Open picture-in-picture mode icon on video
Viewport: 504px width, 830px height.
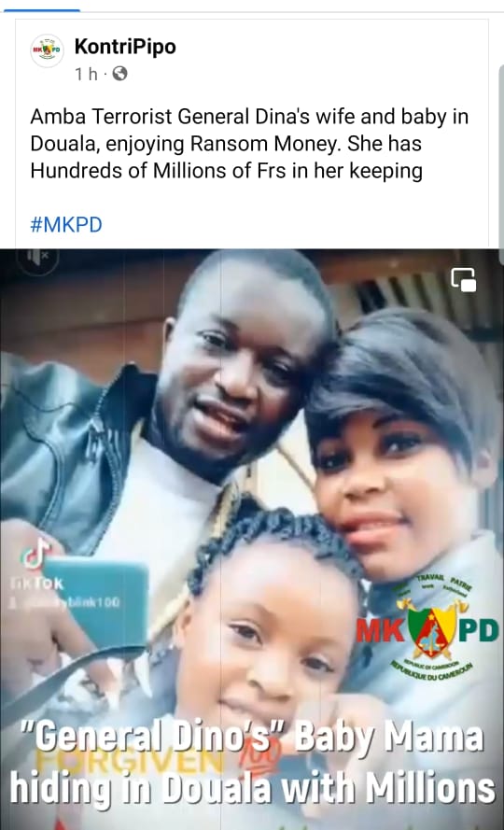click(x=463, y=280)
